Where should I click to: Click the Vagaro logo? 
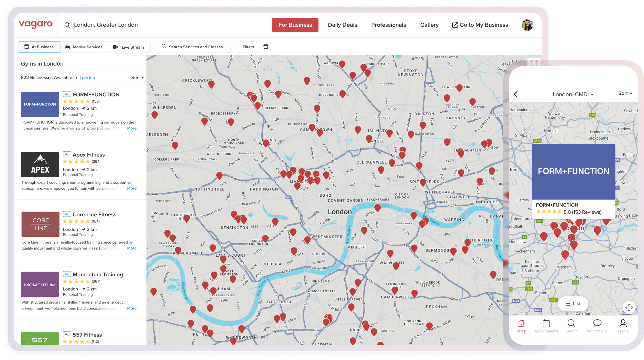(x=36, y=24)
